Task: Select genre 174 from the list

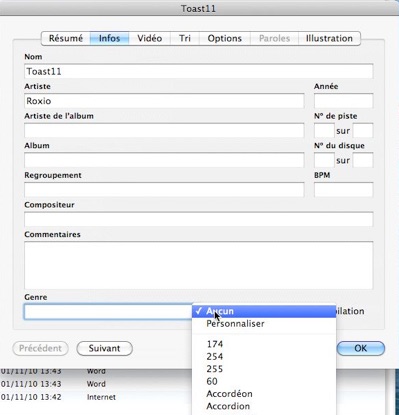Action: pyautogui.click(x=264, y=344)
